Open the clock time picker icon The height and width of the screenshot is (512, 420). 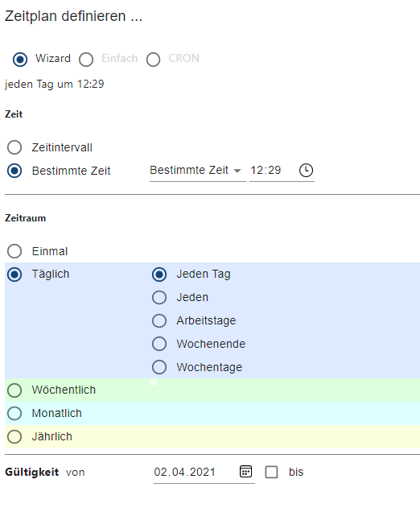tap(306, 170)
